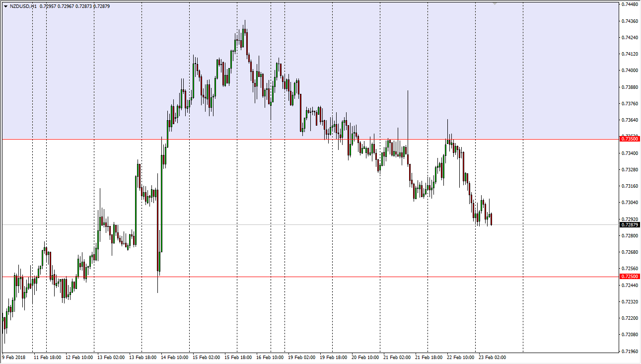This screenshot has height=364, width=641.
Task: Click the triangle arrow beside NZDUSD,H1 title
Action: 5,6
